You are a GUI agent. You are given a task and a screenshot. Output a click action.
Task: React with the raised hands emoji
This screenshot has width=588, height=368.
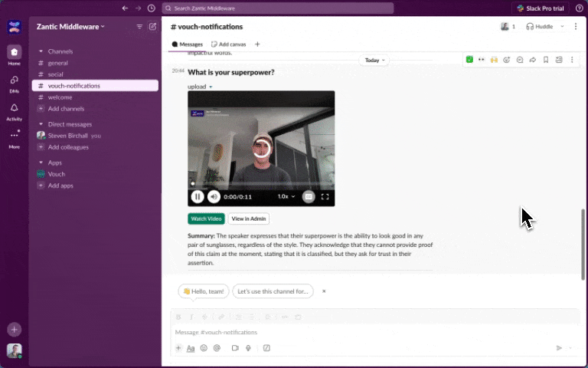click(494, 60)
